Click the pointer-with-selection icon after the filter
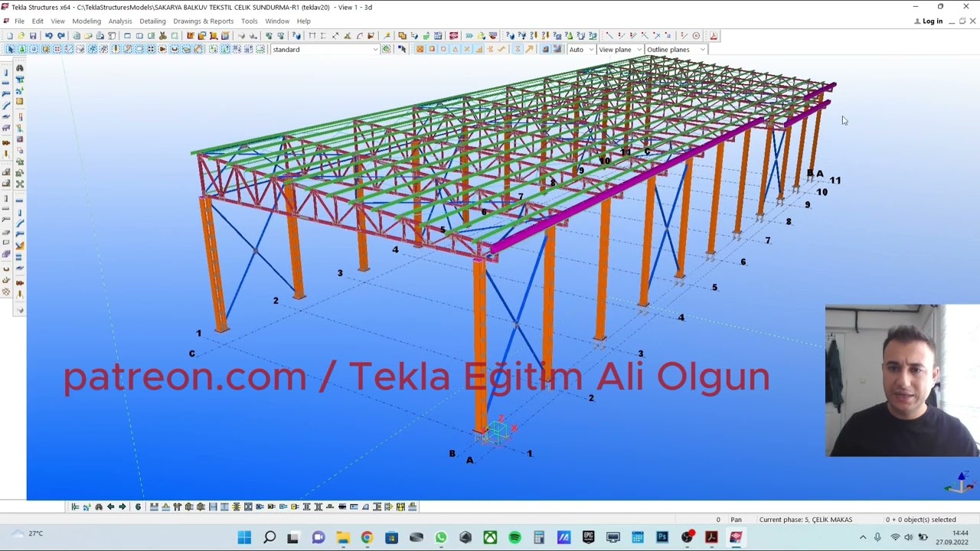 (x=402, y=49)
